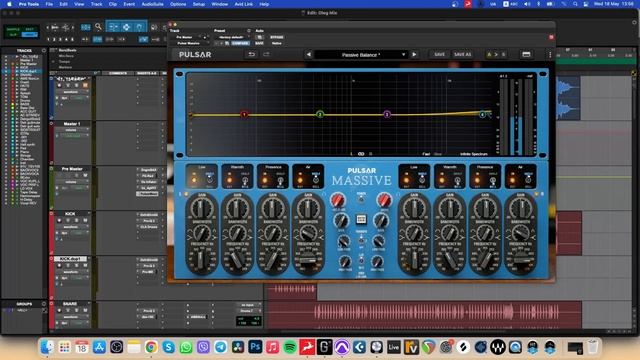The width and height of the screenshot is (640, 360).
Task: Click the SAFE button in plugin header
Action: (x=259, y=43)
